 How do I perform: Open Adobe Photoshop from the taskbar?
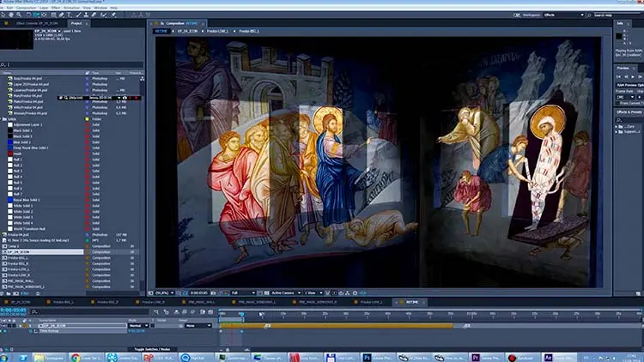pos(378,358)
